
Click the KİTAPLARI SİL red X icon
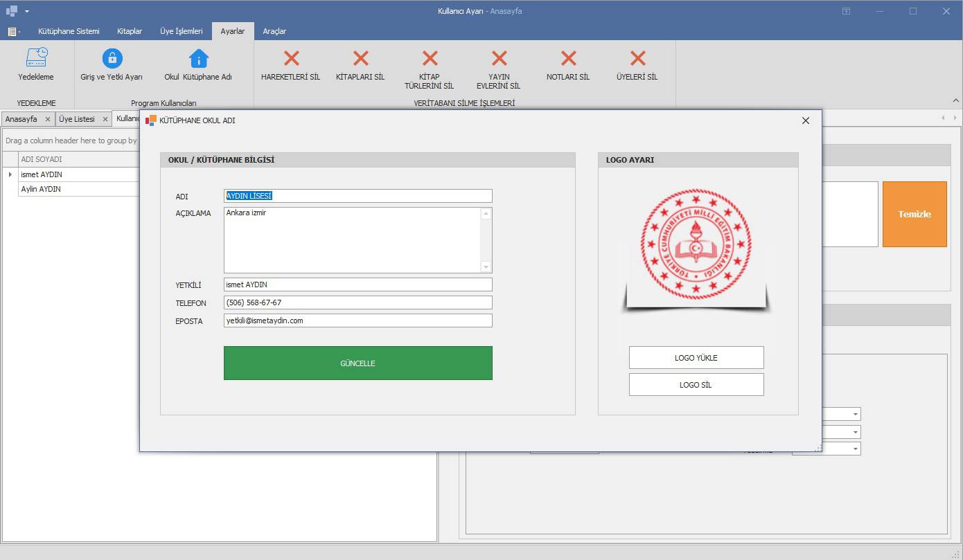coord(360,58)
